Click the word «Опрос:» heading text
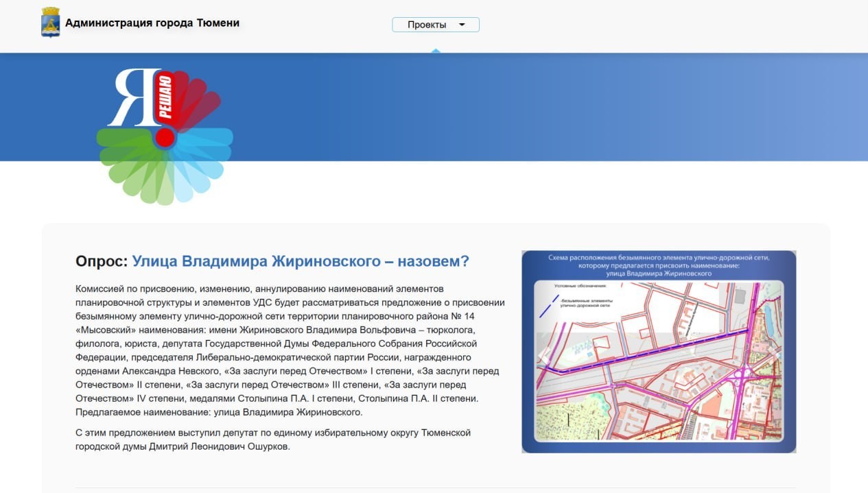 (102, 261)
